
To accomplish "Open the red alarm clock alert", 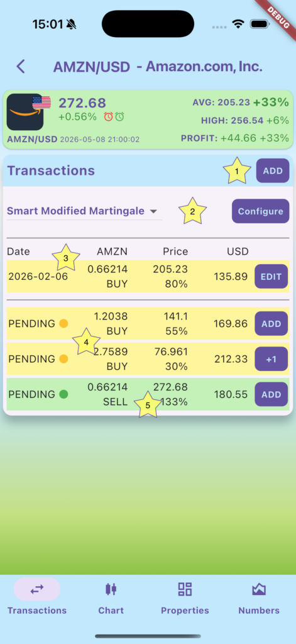I will (108, 117).
